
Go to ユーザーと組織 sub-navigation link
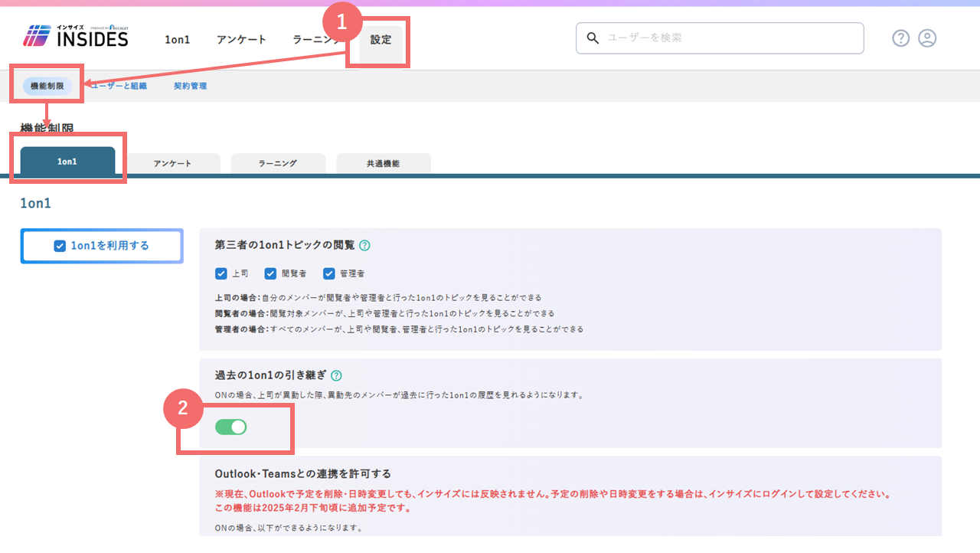click(119, 86)
